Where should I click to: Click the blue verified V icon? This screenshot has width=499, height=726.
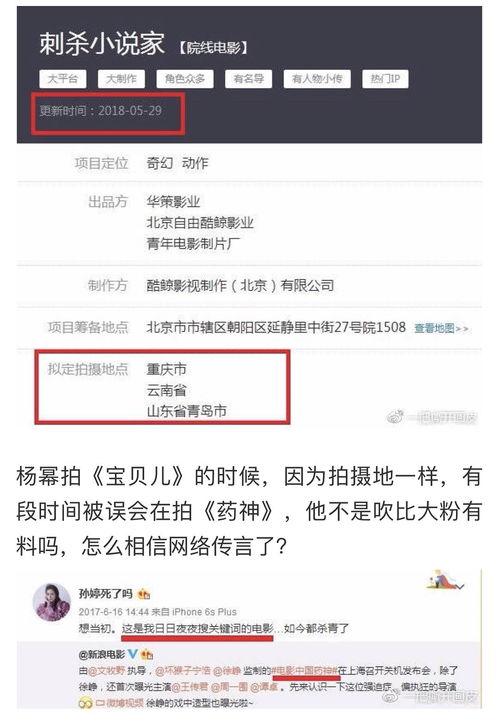click(132, 654)
